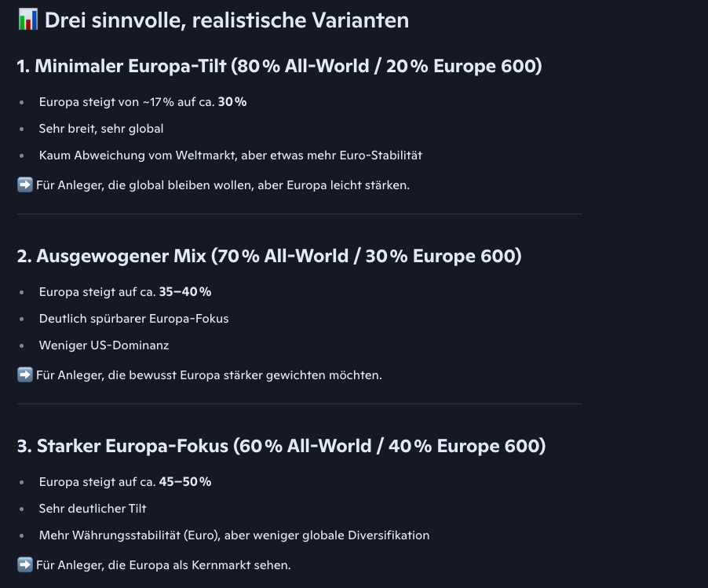Select the "Drei sinnvolle, realistische Varianten" heading

point(226,20)
